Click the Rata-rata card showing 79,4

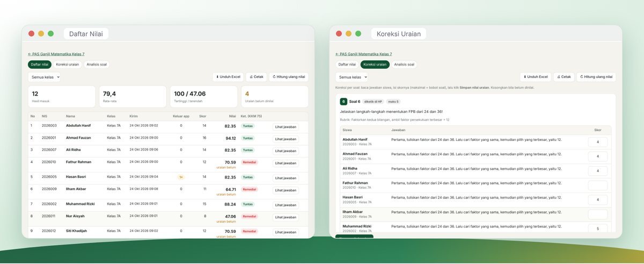click(x=133, y=96)
